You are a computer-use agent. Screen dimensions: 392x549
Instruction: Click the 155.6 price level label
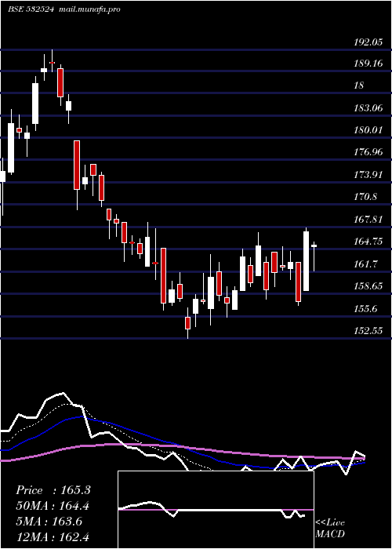tap(366, 309)
